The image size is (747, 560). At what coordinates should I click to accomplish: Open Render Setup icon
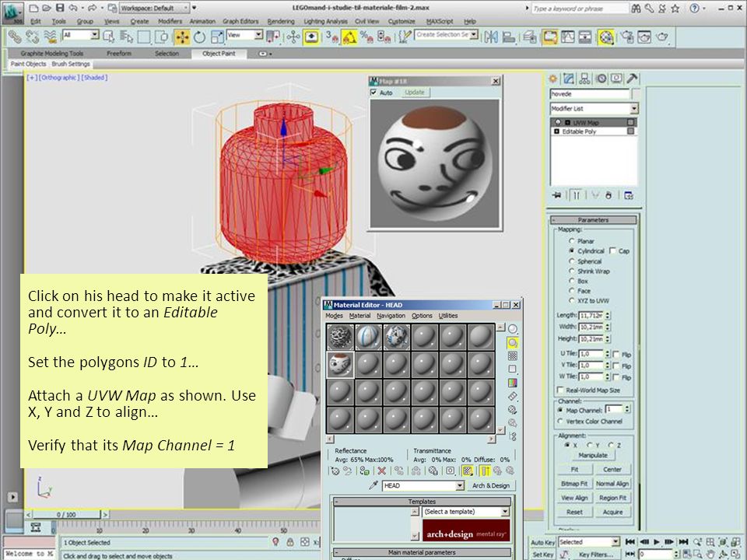(x=627, y=37)
